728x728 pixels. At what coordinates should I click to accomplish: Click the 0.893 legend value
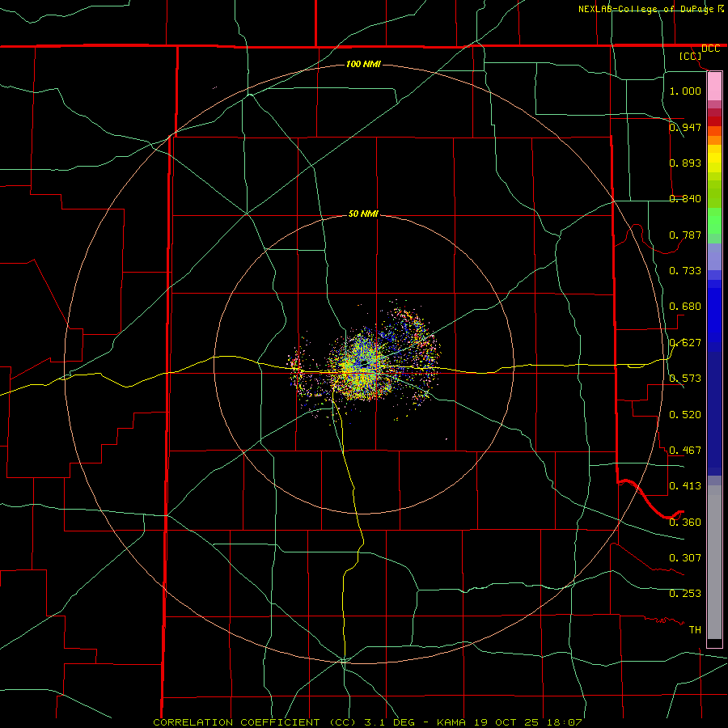(x=685, y=163)
